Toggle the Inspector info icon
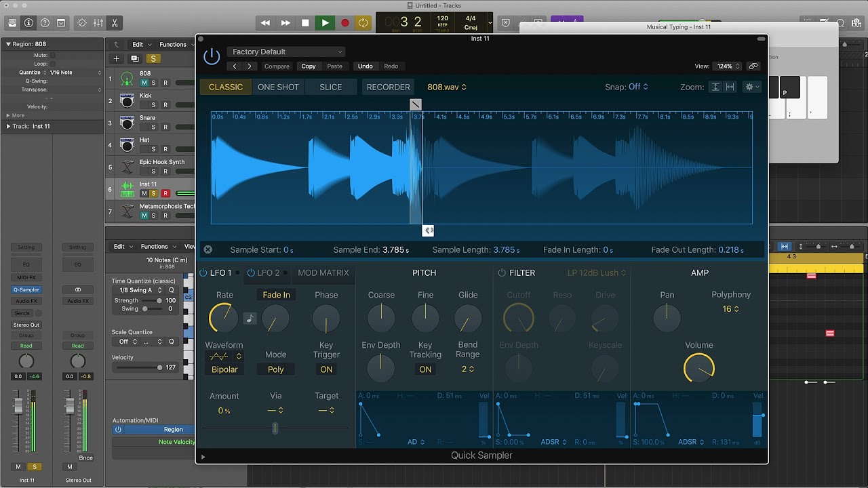The image size is (868, 488). pyautogui.click(x=28, y=23)
